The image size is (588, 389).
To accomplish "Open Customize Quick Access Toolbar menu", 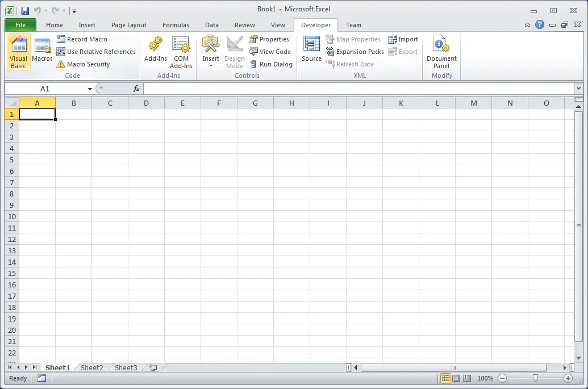I will [x=74, y=11].
